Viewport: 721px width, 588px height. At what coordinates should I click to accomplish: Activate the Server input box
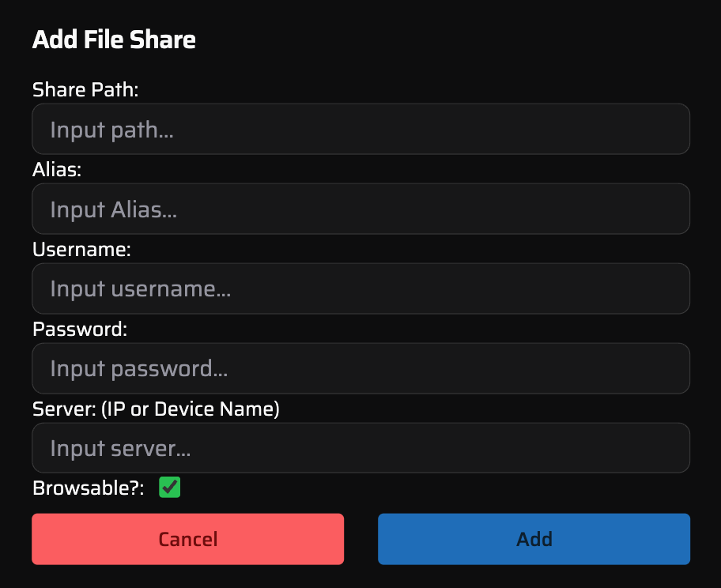[x=360, y=448]
